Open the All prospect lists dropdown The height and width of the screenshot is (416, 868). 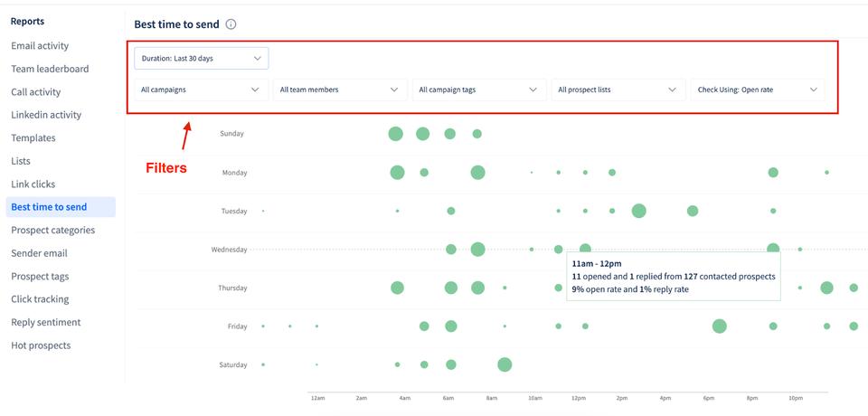618,90
